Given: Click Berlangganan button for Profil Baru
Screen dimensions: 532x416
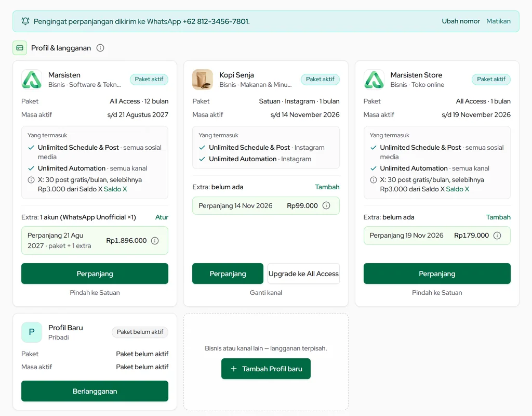Looking at the screenshot, I should click(95, 391).
